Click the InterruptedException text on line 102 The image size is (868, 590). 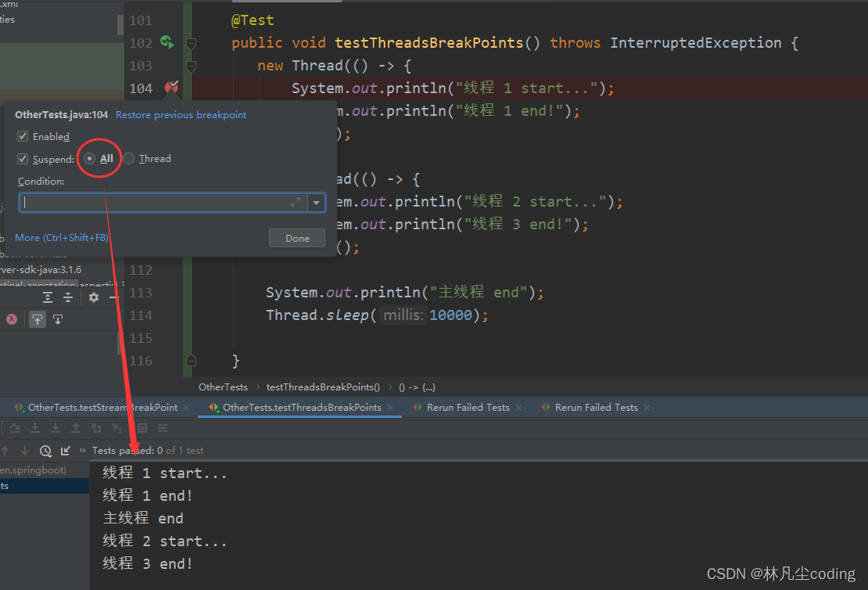(696, 43)
